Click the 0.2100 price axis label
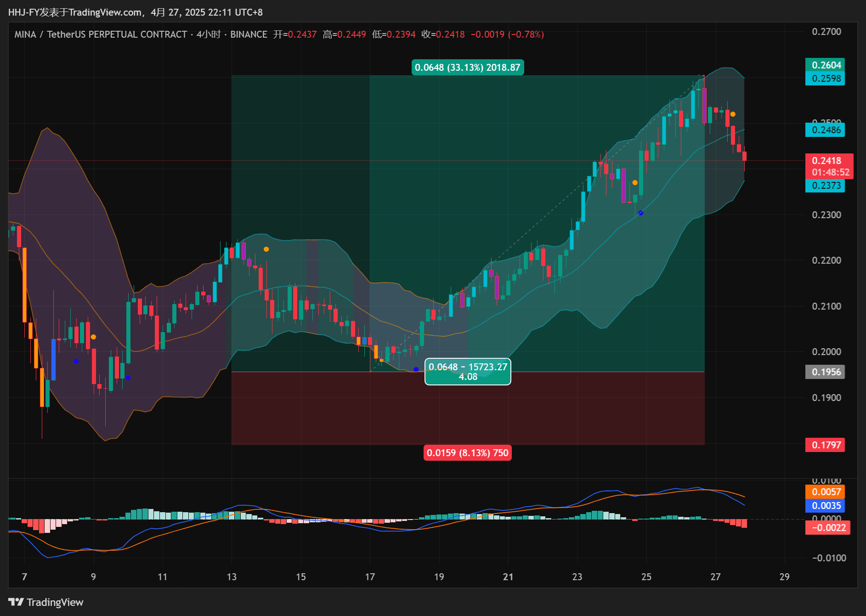The height and width of the screenshot is (616, 866). click(x=826, y=306)
